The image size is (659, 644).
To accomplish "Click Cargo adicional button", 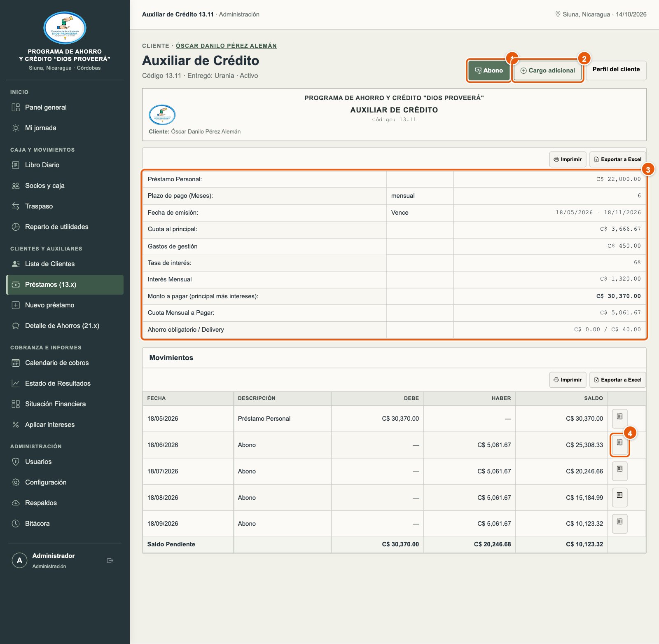I will click(548, 70).
